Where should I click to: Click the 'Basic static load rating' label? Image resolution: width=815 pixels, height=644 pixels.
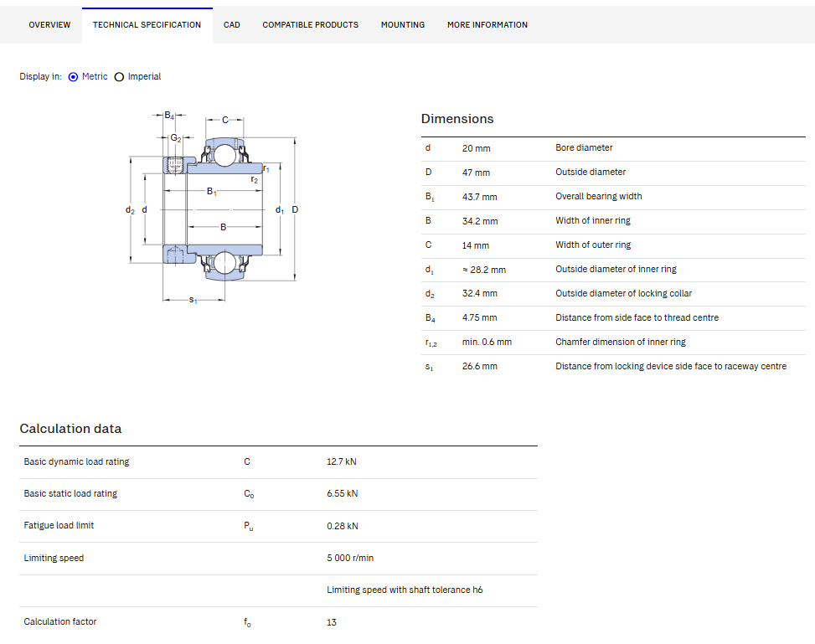click(70, 494)
